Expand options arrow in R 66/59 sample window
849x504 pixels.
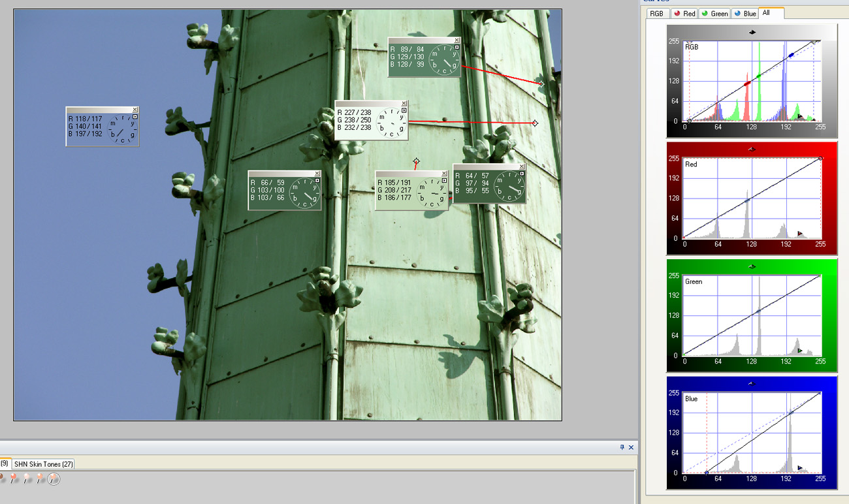pyautogui.click(x=317, y=181)
